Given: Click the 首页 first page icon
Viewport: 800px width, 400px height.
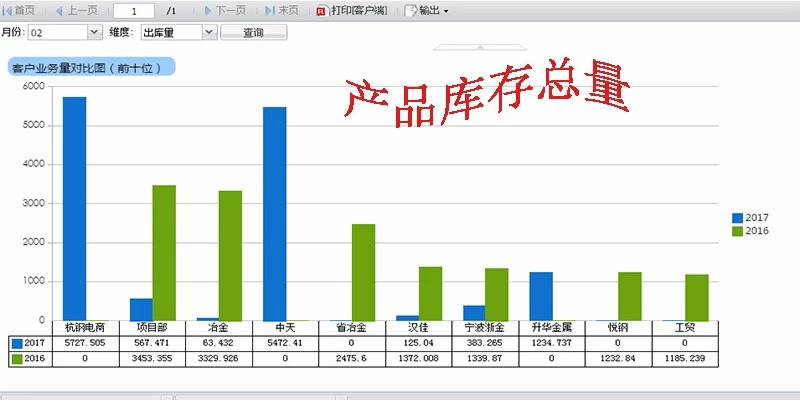Looking at the screenshot, I should coord(8,11).
